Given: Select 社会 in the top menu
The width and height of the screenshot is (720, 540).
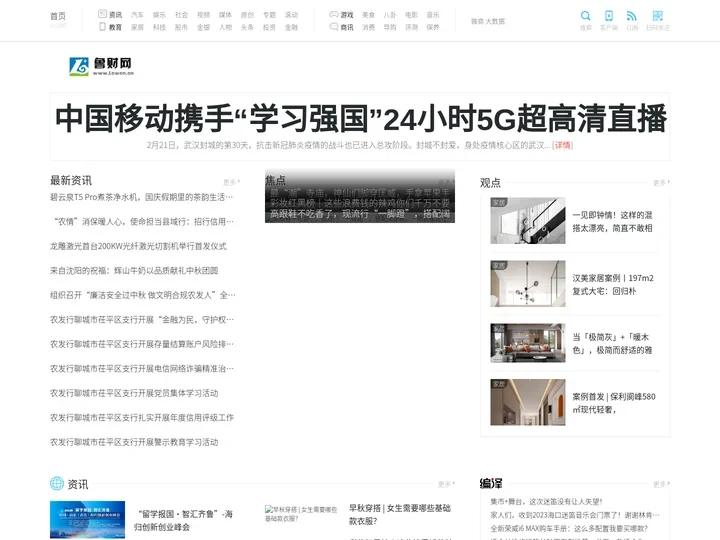Looking at the screenshot, I should pyautogui.click(x=181, y=15).
